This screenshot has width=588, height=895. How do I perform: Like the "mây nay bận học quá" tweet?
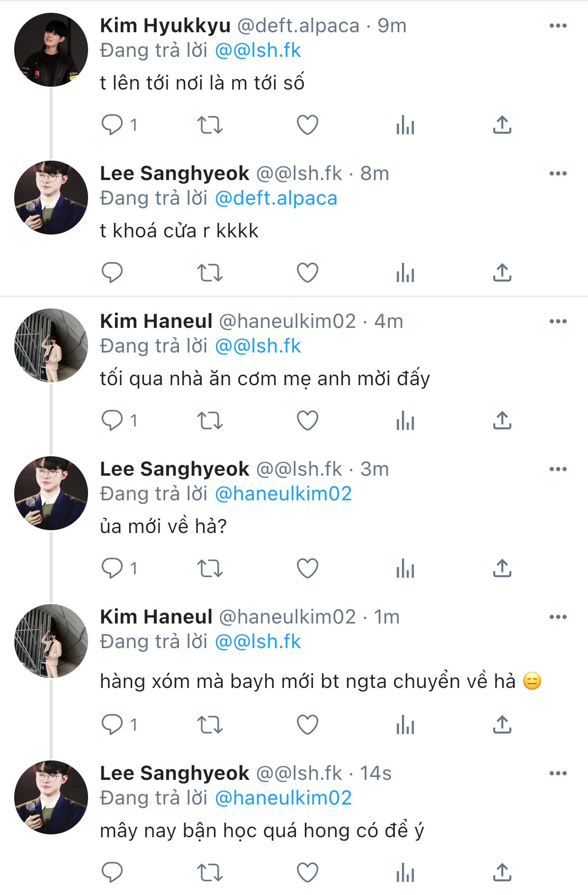pyautogui.click(x=307, y=873)
